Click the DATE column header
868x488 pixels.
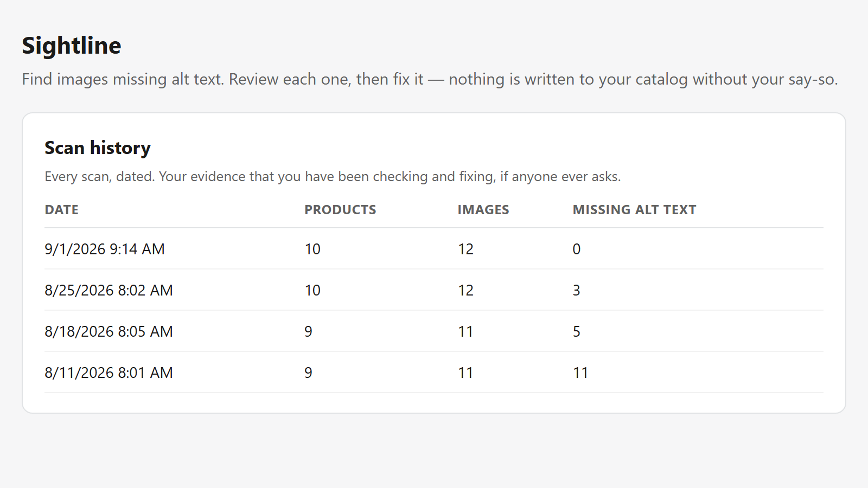tap(62, 210)
